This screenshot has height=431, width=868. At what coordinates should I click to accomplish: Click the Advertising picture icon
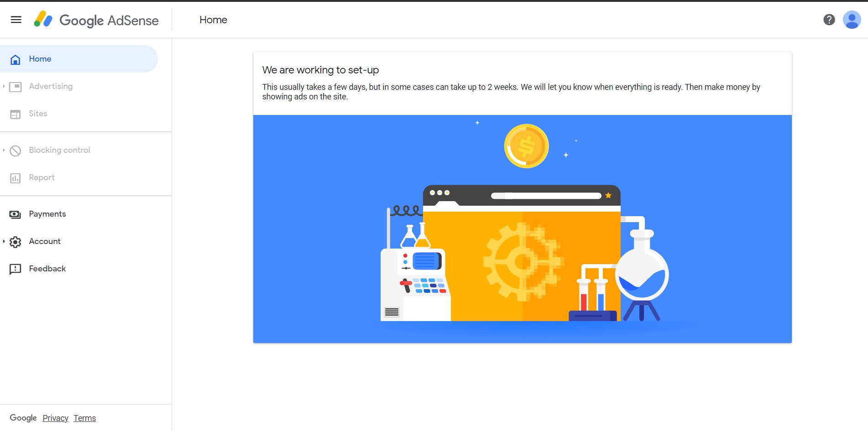click(15, 86)
